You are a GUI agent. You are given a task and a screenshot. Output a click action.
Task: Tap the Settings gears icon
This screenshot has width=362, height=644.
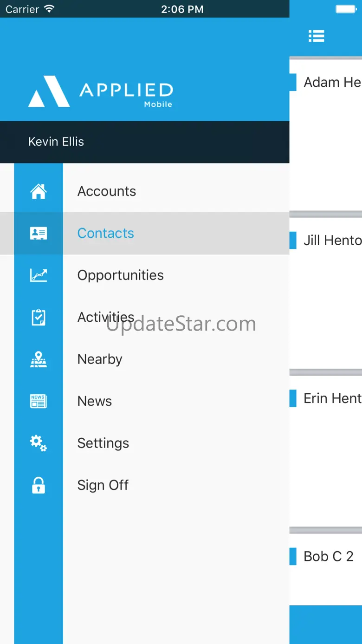39,443
